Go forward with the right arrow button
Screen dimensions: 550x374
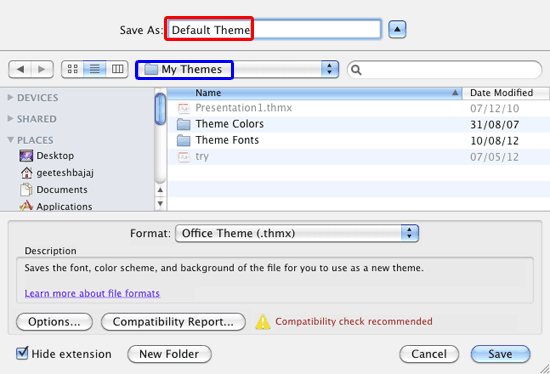(42, 69)
